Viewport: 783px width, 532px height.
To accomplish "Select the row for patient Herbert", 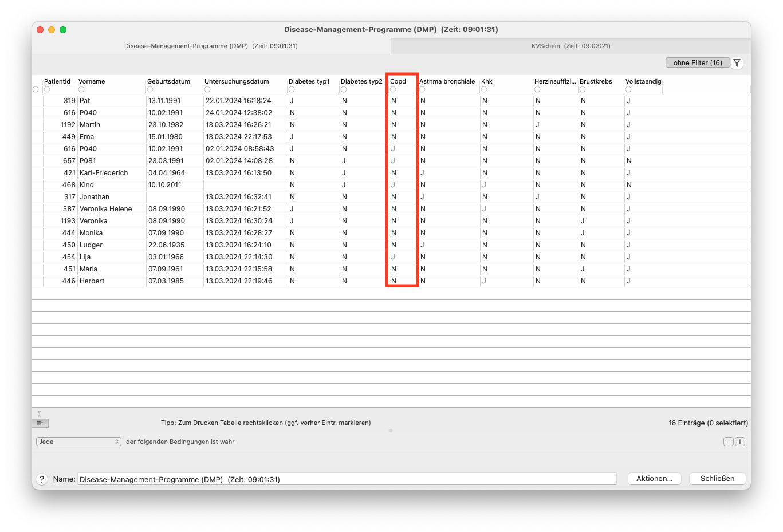I will [391, 281].
